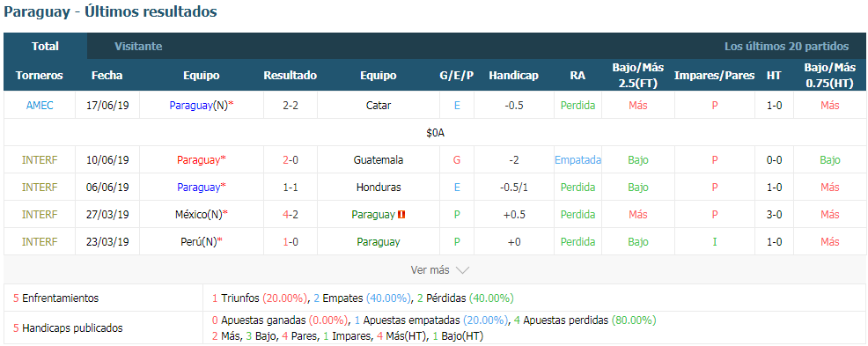868x346 pixels.
Task: Open the AMEC tournament link
Action: 40,105
